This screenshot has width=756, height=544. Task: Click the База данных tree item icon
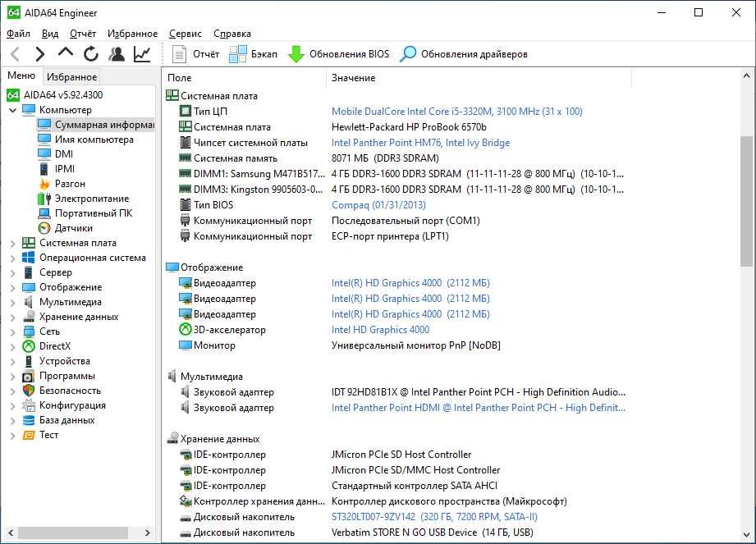[x=29, y=420]
